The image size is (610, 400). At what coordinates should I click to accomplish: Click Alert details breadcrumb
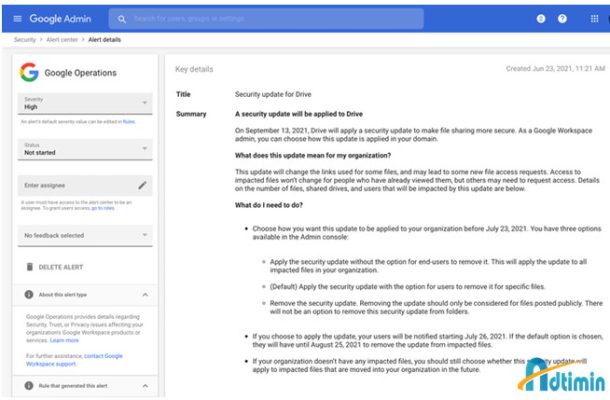tap(105, 40)
